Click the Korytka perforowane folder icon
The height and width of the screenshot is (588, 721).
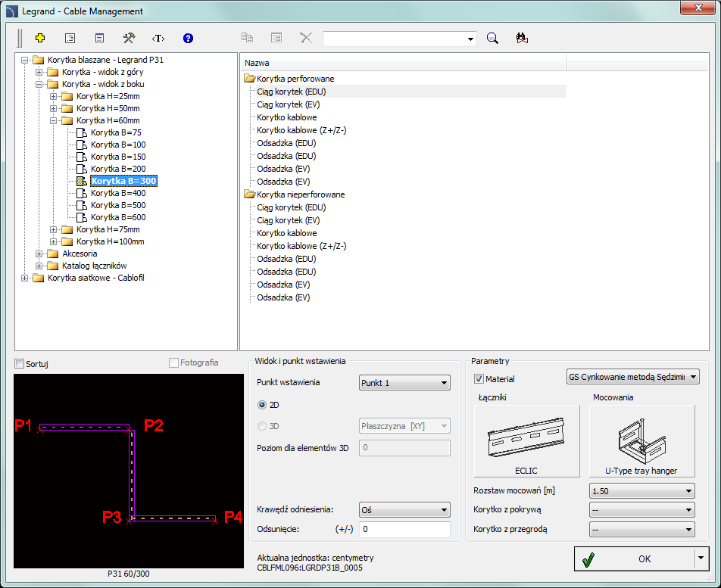coord(250,79)
